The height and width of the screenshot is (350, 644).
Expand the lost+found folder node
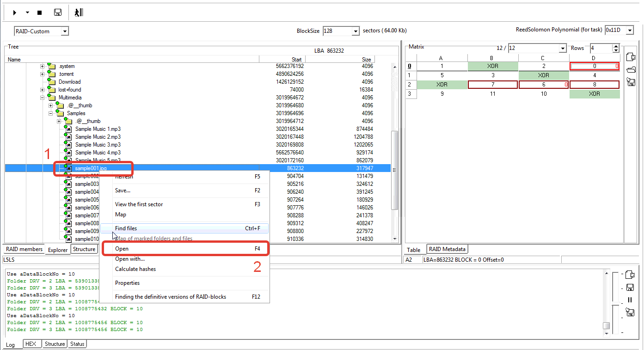click(x=42, y=90)
